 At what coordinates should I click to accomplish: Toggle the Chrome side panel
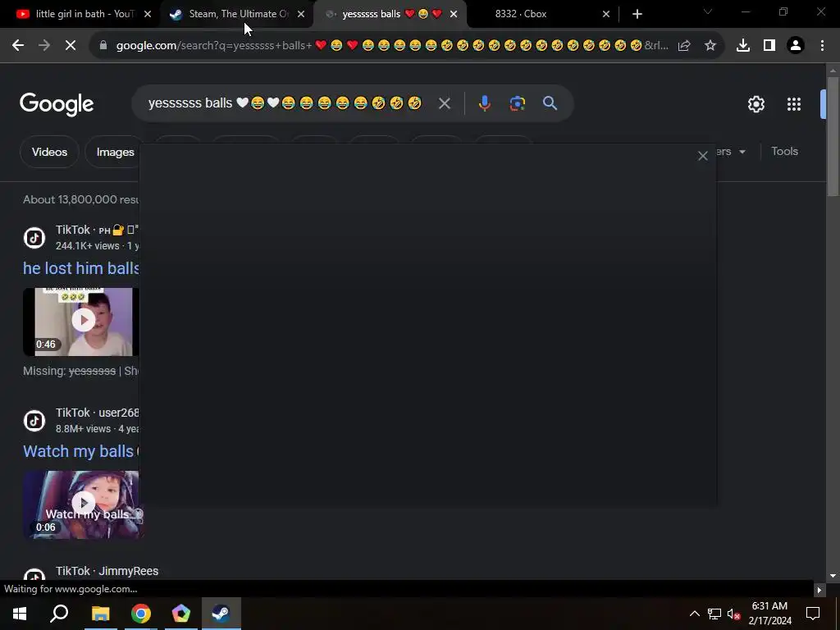coord(769,46)
